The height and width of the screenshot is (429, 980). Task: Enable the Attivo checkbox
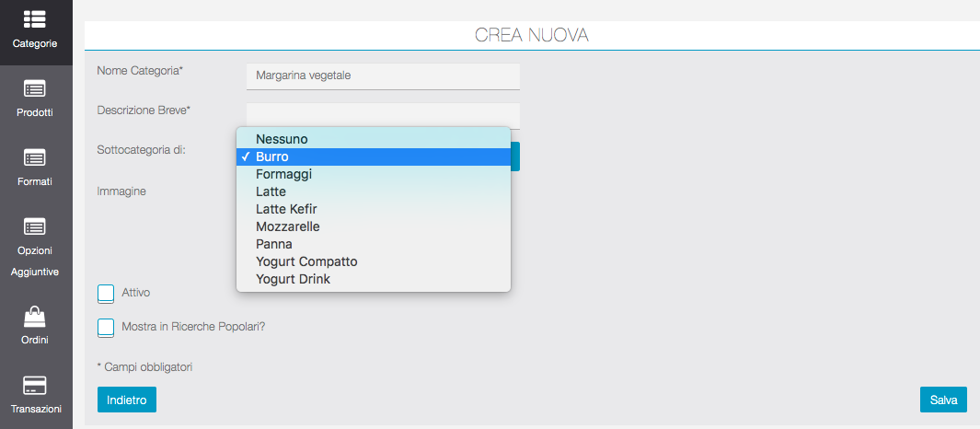106,294
